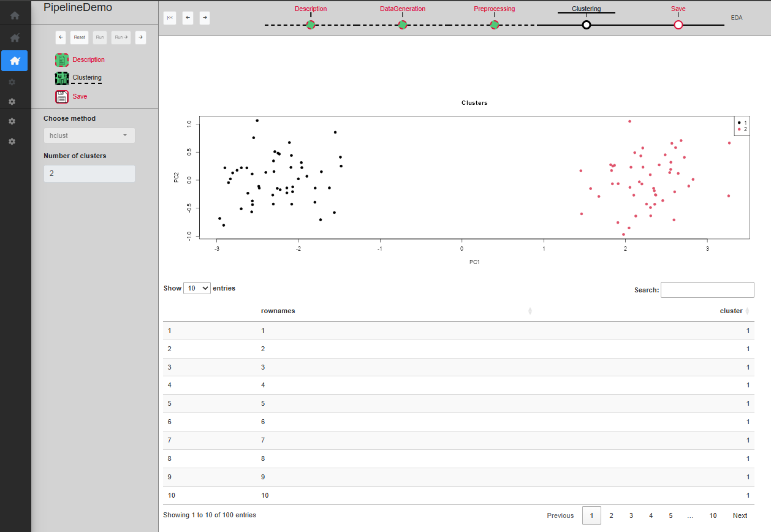Click the Clustering step chart icon
Screen dimensions: 771x532
[62, 78]
